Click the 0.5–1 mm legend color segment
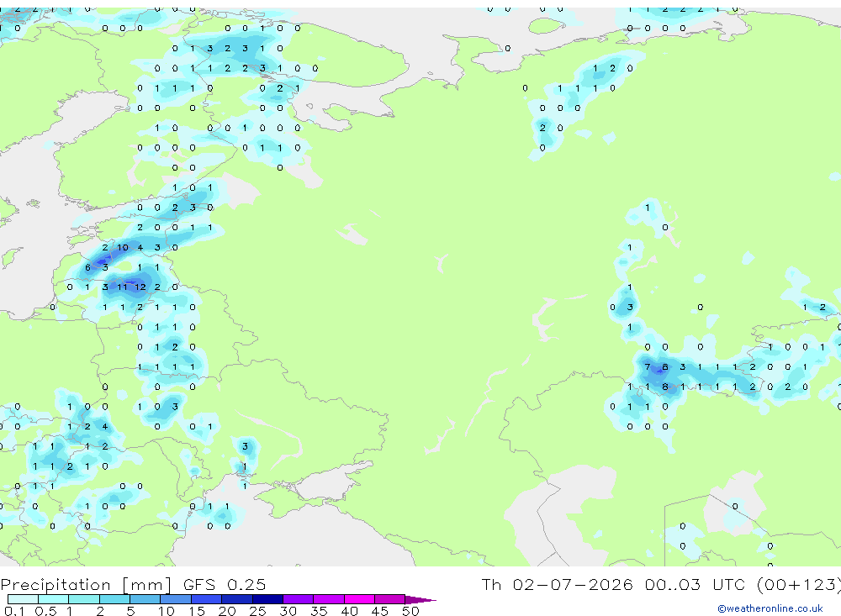 [x=54, y=599]
